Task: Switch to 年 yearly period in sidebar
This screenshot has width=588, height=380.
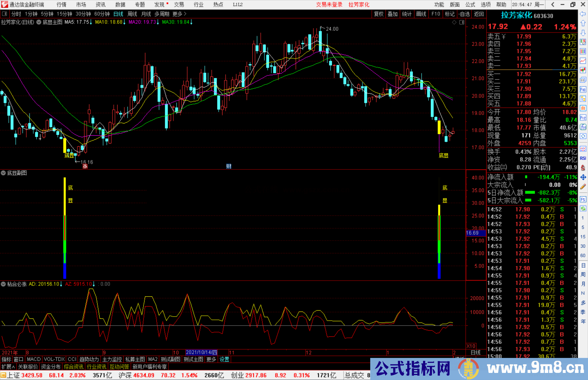Action: (583, 321)
